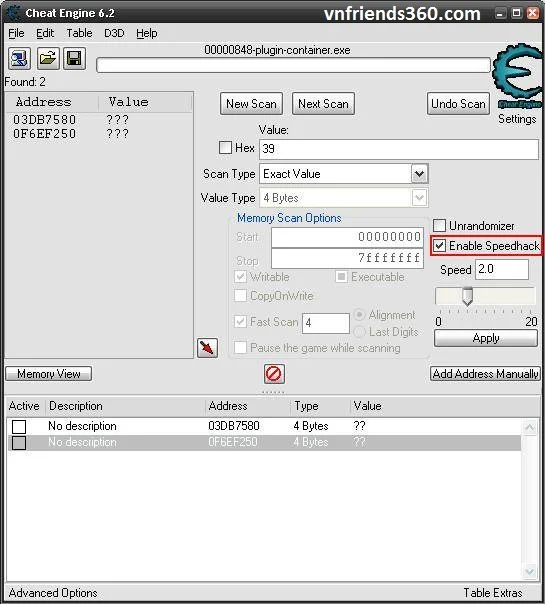Save table with floppy disk icon
Image resolution: width=545 pixels, height=604 pixels.
tap(74, 59)
